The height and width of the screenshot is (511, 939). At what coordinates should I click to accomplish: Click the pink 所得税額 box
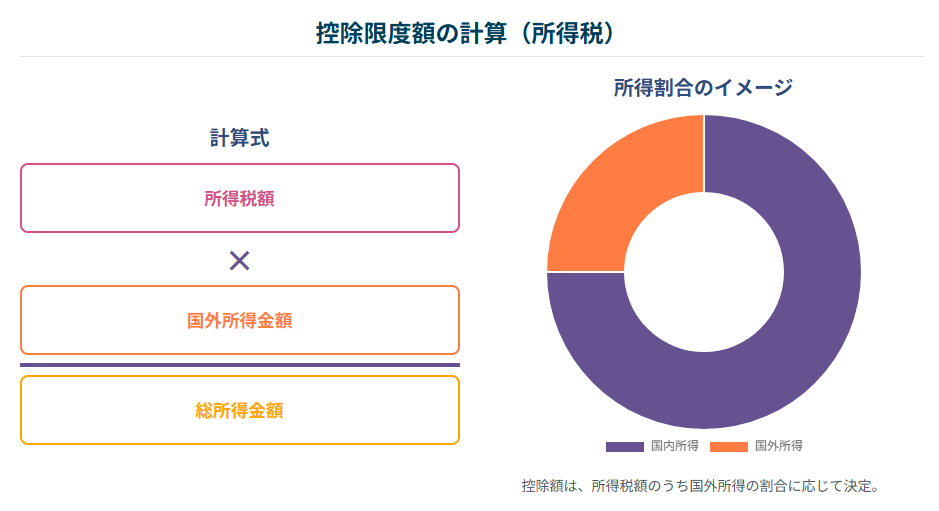pyautogui.click(x=239, y=198)
